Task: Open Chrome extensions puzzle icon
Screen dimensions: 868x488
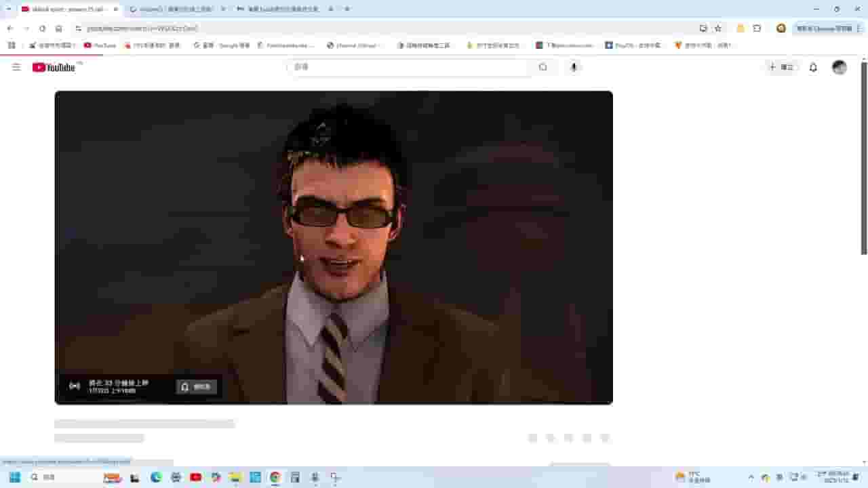Action: click(x=757, y=28)
